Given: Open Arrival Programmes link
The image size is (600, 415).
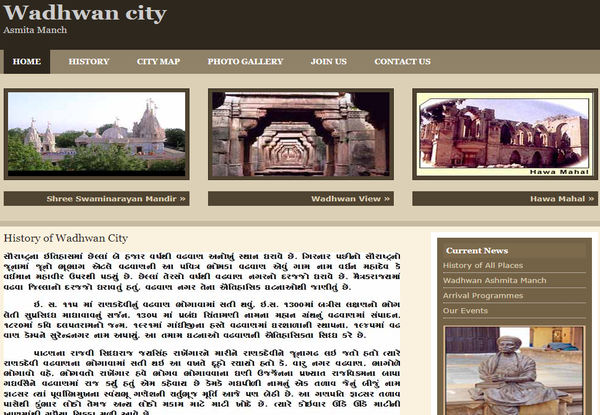Looking at the screenshot, I should (x=483, y=296).
